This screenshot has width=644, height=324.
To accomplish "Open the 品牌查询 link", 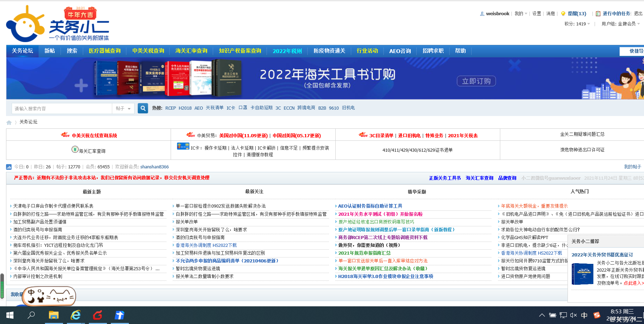I will click(507, 178).
